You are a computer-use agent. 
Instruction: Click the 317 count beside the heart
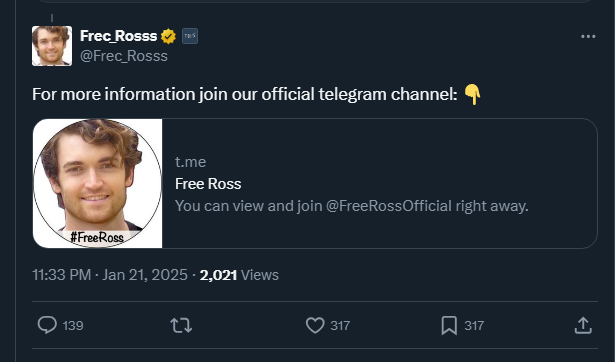[340, 326]
